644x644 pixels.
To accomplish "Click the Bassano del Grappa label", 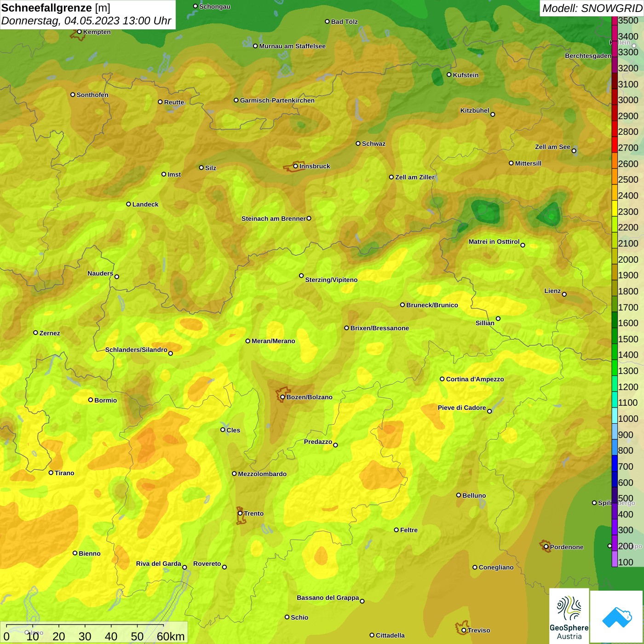I will click(x=328, y=598).
